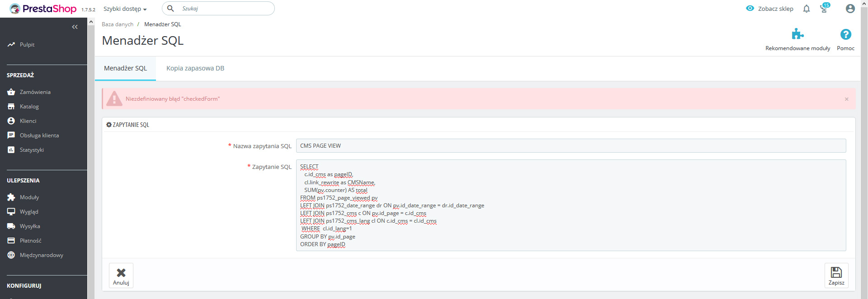Open Katalog in sidebar
The image size is (868, 299).
29,107
